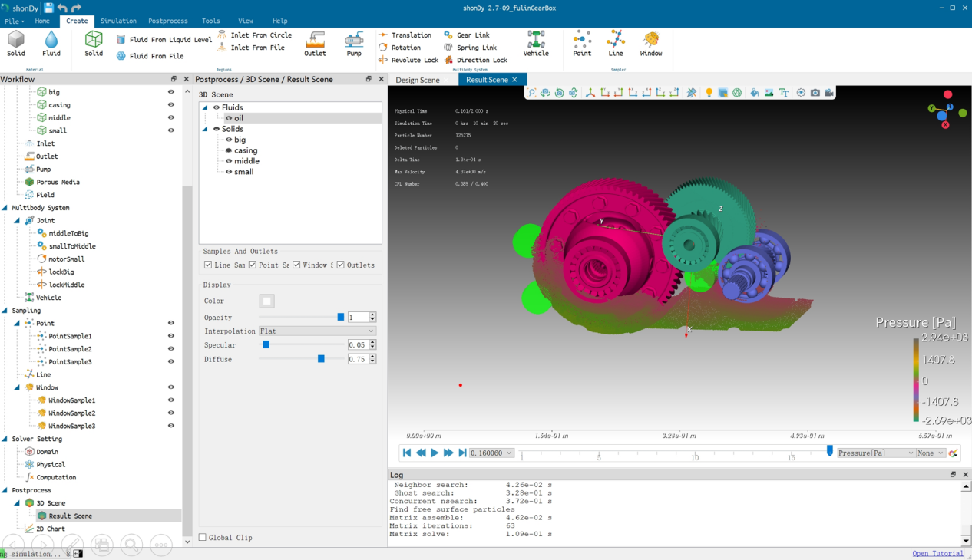Toggle visibility of middle in Workflow
This screenshot has width=972, height=560.
point(171,118)
